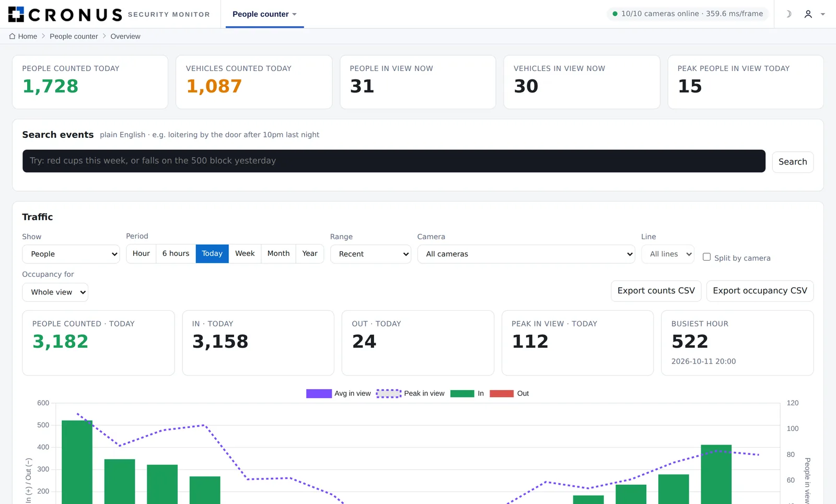Click the Home breadcrumb text
The height and width of the screenshot is (504, 836).
27,36
